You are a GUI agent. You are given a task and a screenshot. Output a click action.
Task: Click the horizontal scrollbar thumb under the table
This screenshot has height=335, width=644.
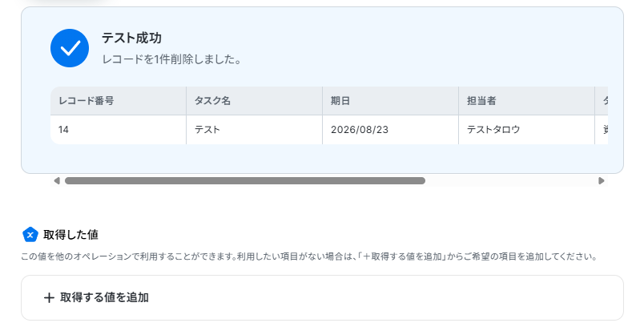(x=245, y=181)
